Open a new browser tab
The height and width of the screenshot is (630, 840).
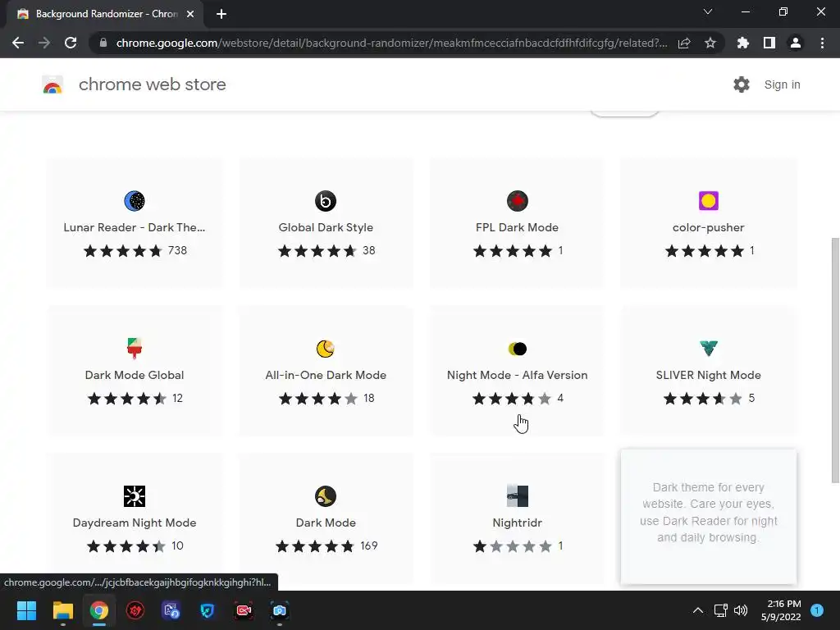pos(221,14)
